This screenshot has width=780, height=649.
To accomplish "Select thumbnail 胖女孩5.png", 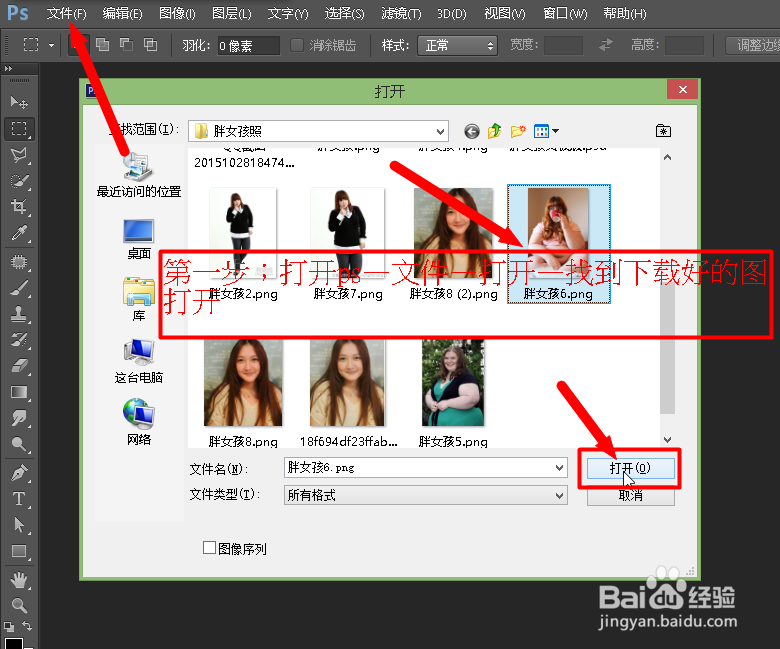I will pyautogui.click(x=453, y=393).
